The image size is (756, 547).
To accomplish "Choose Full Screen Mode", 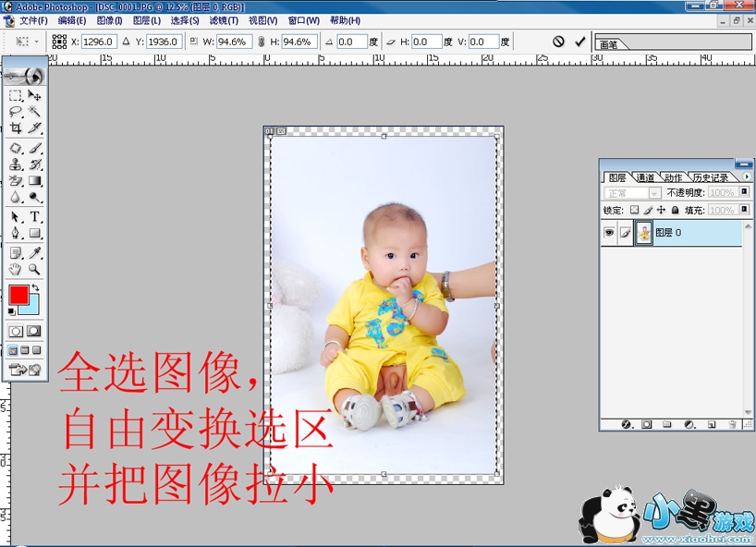I will pyautogui.click(x=36, y=350).
